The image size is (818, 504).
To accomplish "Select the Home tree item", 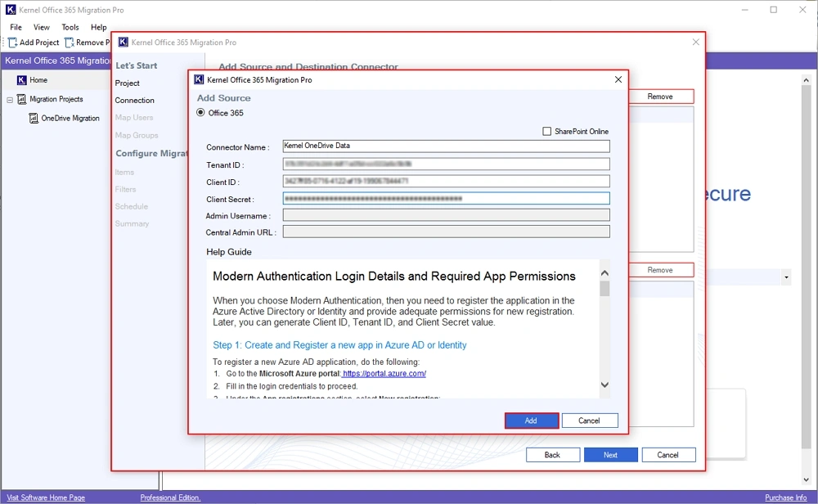I will (38, 80).
